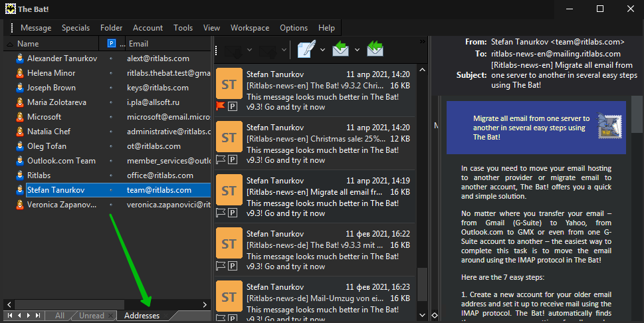The height and width of the screenshot is (323, 644).
Task: Click left arrow of address list horizontal scrollbar
Action: click(x=9, y=304)
